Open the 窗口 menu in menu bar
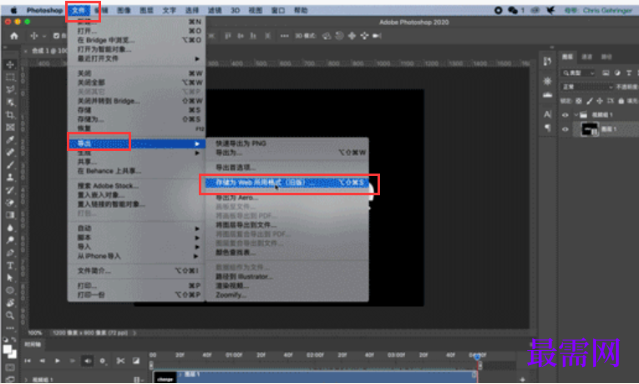Image resolution: width=639 pixels, height=384 pixels. [278, 10]
